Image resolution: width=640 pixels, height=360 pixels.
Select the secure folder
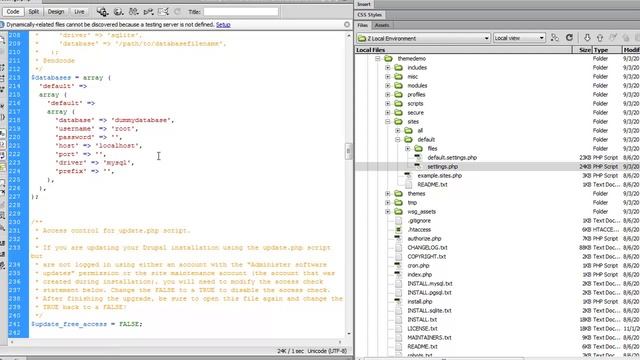tap(416, 113)
